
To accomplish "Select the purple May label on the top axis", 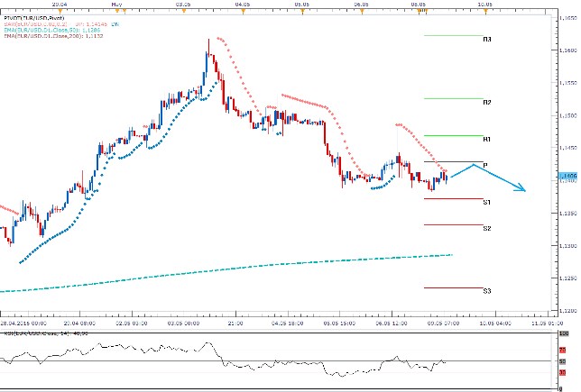I will [x=115, y=5].
